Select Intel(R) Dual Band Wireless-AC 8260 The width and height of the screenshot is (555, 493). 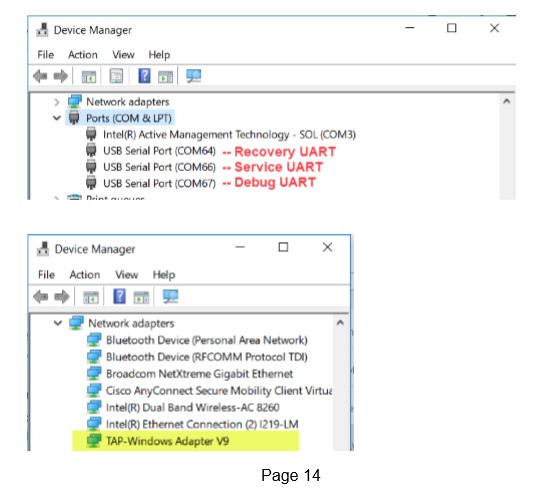pos(193,407)
